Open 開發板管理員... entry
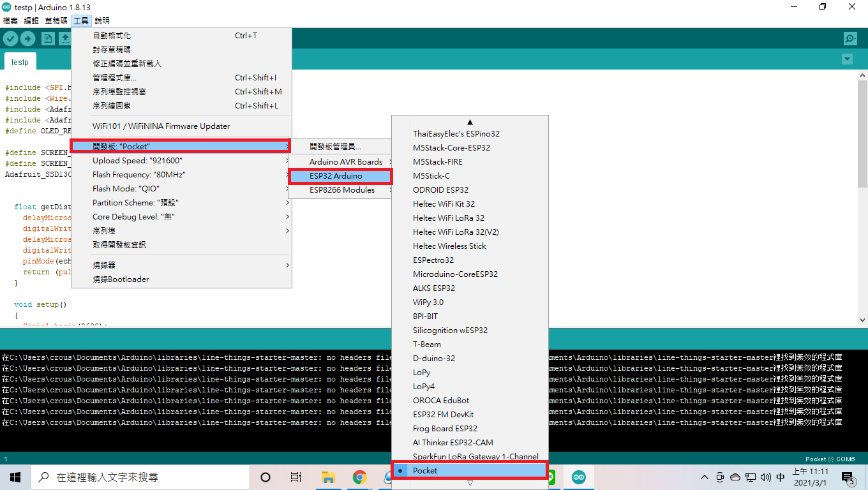The image size is (868, 490). point(340,147)
